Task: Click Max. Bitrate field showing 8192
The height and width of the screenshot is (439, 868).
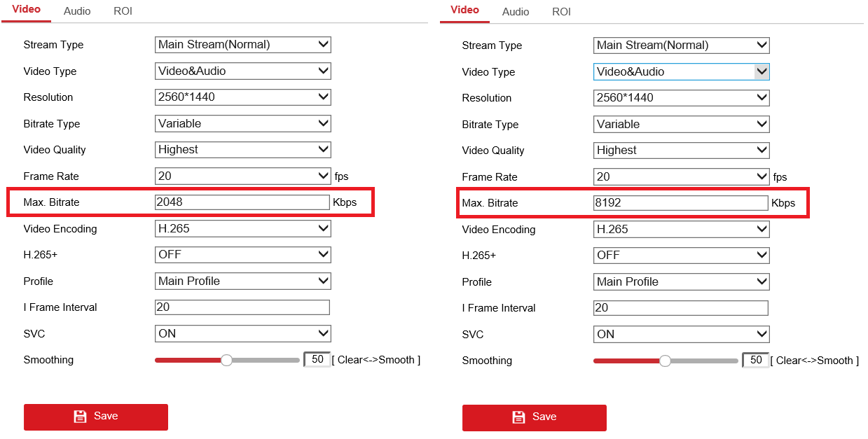Action: tap(680, 203)
